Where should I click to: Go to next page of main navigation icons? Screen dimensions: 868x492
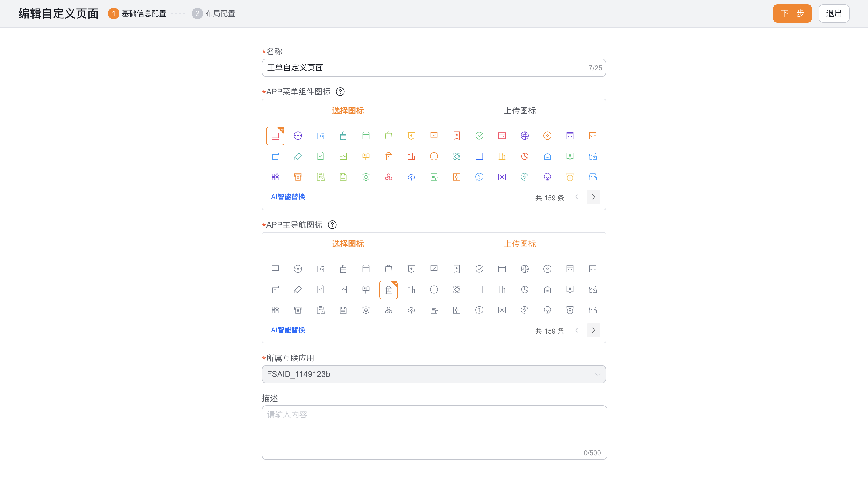point(593,330)
